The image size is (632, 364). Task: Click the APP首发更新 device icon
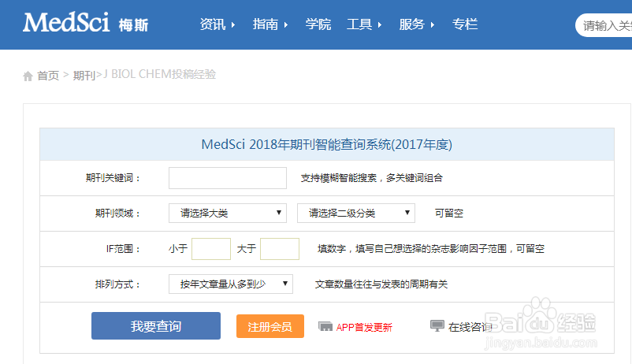[325, 326]
